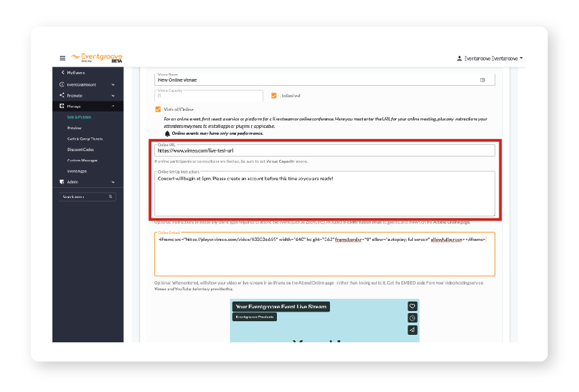Expand the Promote menu chevron
Viewport: 579px width, 392px height.
tap(113, 95)
